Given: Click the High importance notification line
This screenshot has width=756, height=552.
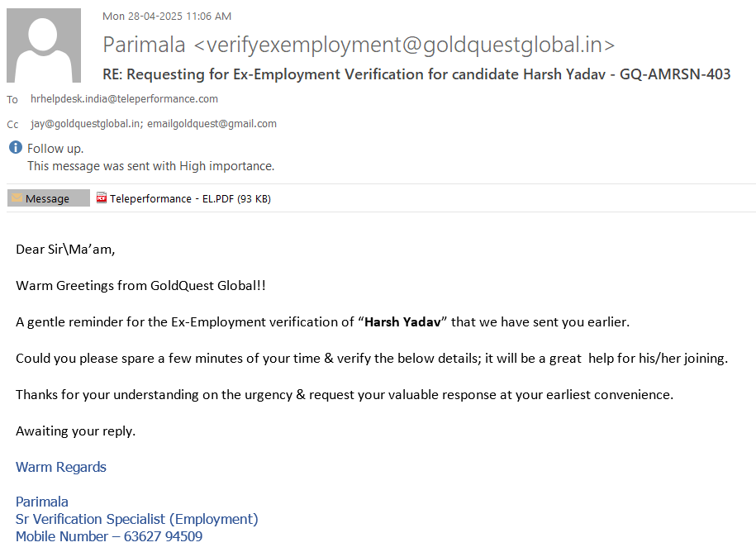Looking at the screenshot, I should tap(150, 166).
